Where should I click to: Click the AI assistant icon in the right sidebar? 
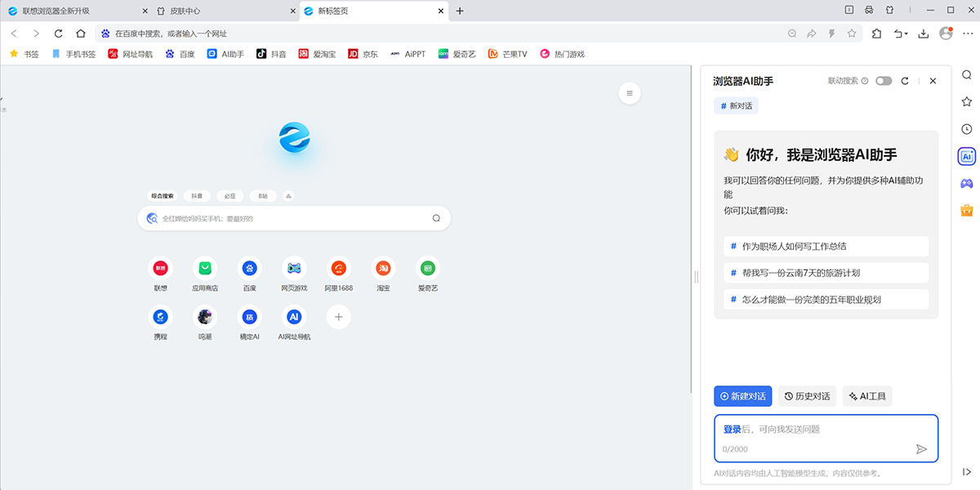pyautogui.click(x=967, y=156)
